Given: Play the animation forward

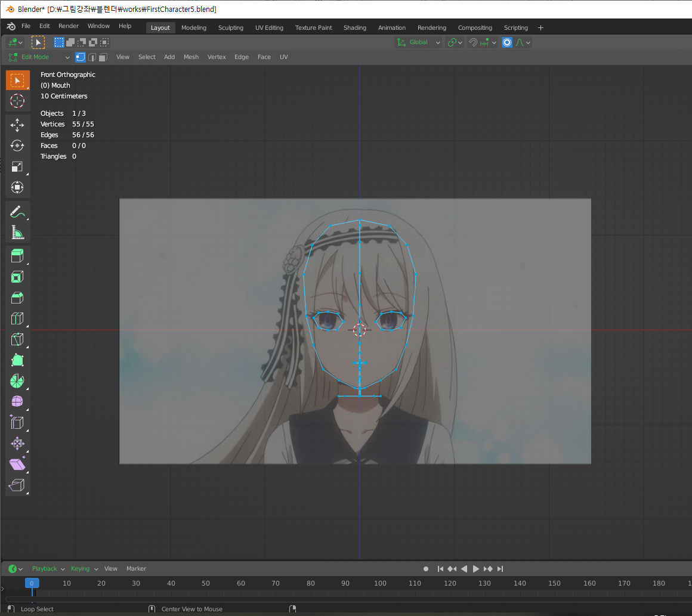Looking at the screenshot, I should point(476,569).
